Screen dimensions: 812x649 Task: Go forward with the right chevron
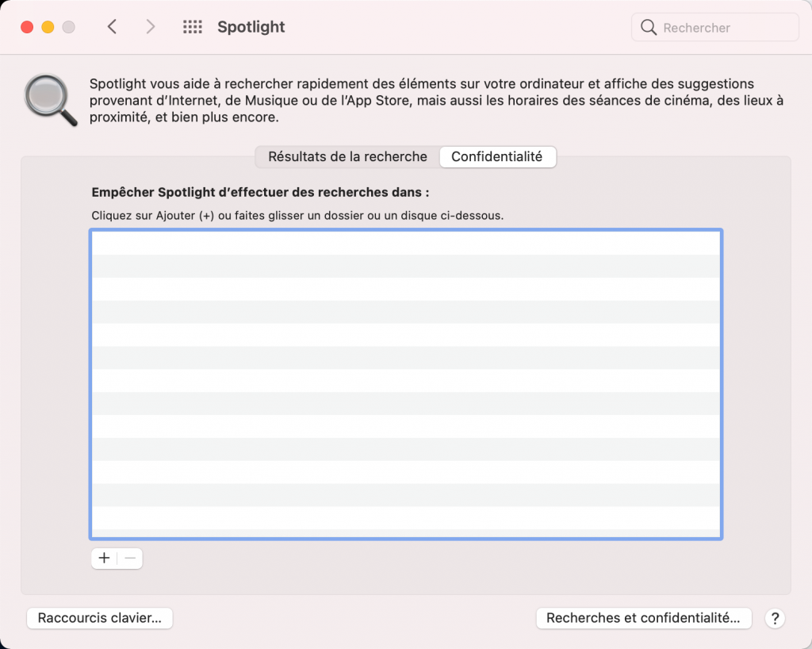click(x=150, y=27)
